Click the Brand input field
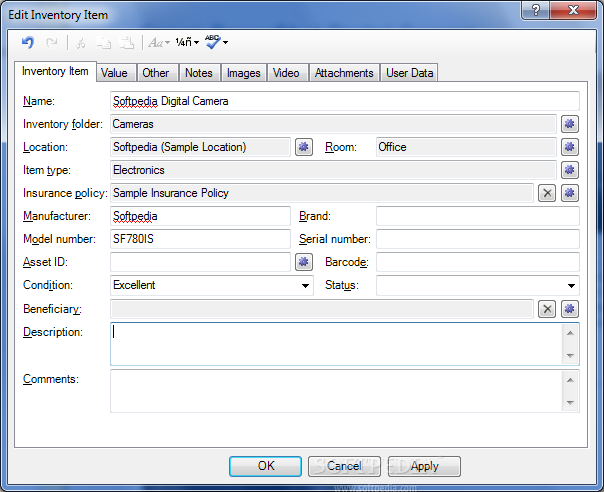Screen dimensions: 604x492 click(478, 216)
